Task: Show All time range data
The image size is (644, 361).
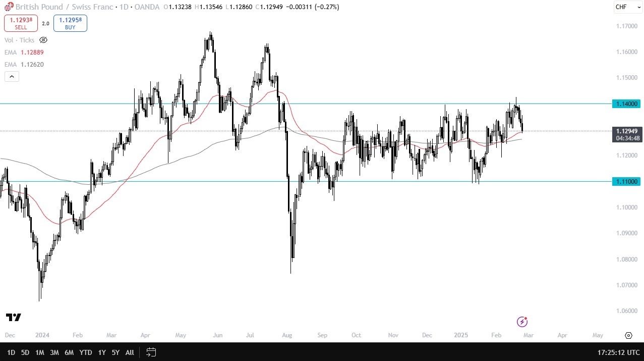Action: (130, 352)
